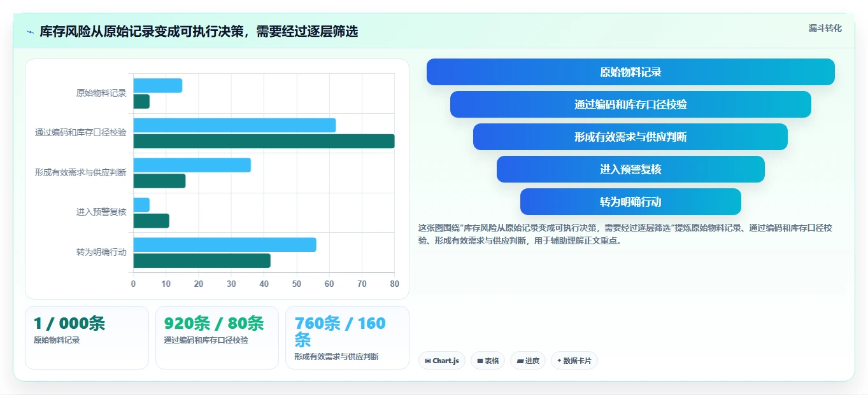868x395 pixels.
Task: Select the 形成有效需求与供应判断 funnel stage
Action: (x=630, y=137)
